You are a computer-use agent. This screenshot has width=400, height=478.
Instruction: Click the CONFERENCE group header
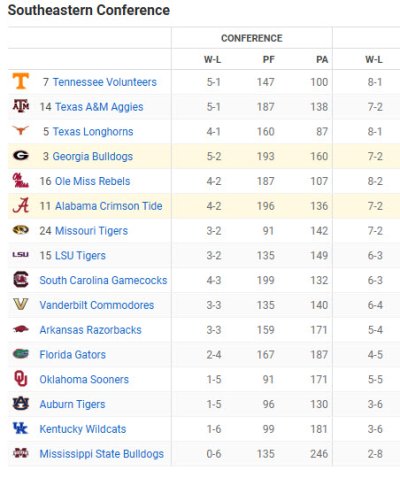[252, 38]
